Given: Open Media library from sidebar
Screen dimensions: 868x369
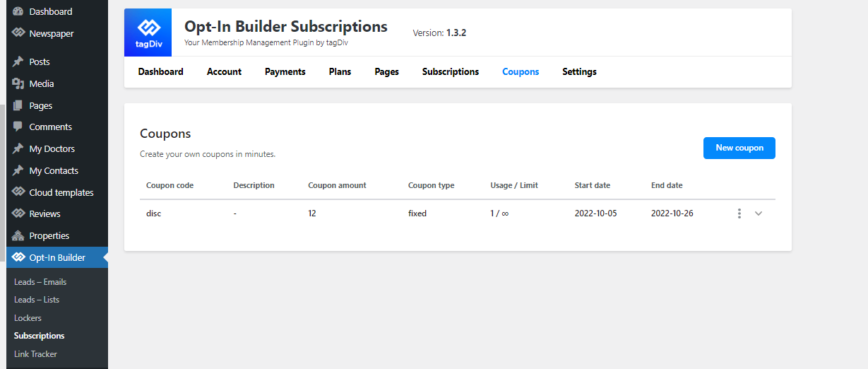Looking at the screenshot, I should (42, 83).
